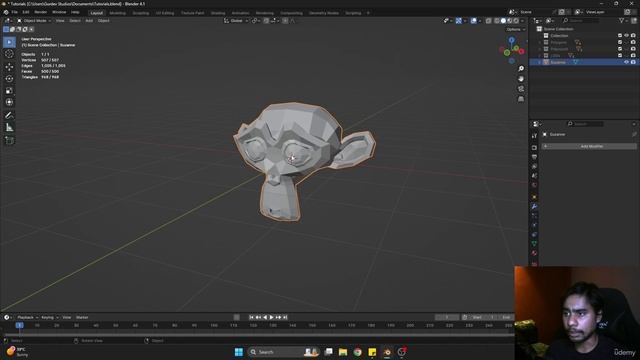This screenshot has height=360, width=640.
Task: Open Render properties tab icon
Action: [x=534, y=147]
